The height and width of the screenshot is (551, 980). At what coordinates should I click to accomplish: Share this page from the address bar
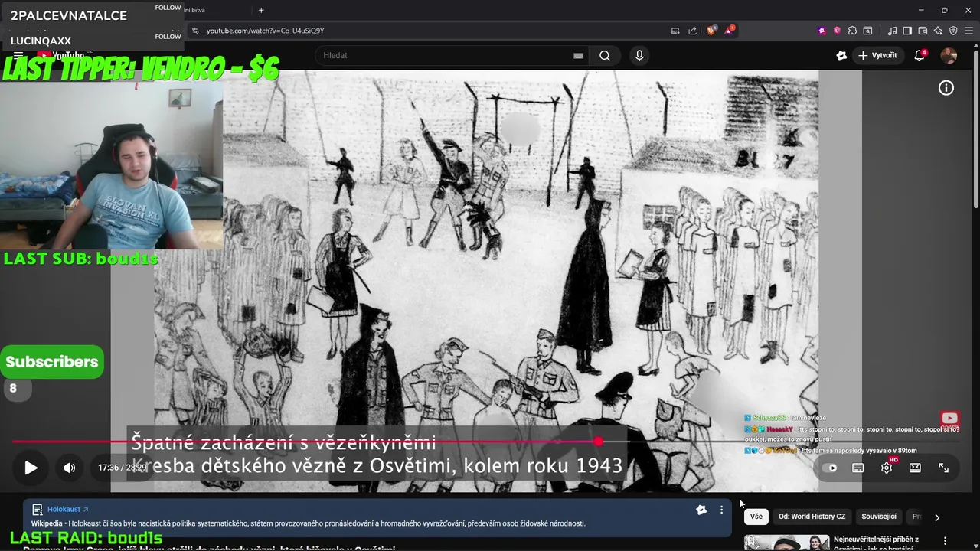[692, 31]
